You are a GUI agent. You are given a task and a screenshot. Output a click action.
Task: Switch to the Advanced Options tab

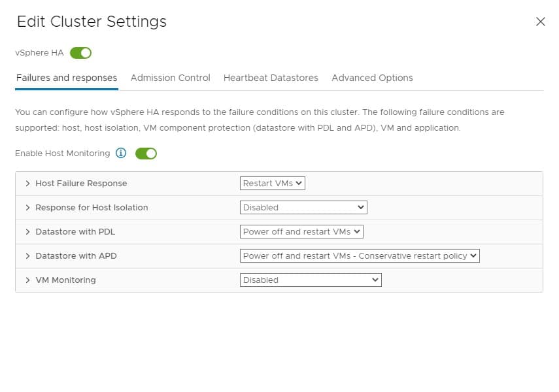click(372, 78)
